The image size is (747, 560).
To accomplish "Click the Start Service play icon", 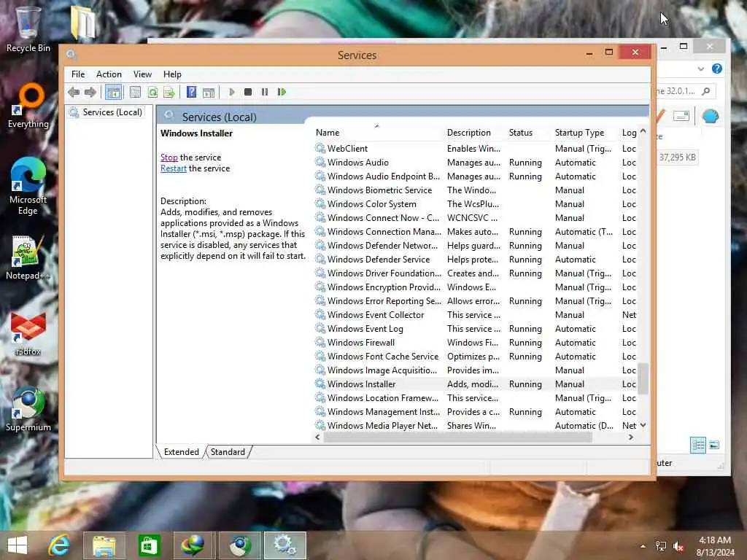I will coord(231,92).
